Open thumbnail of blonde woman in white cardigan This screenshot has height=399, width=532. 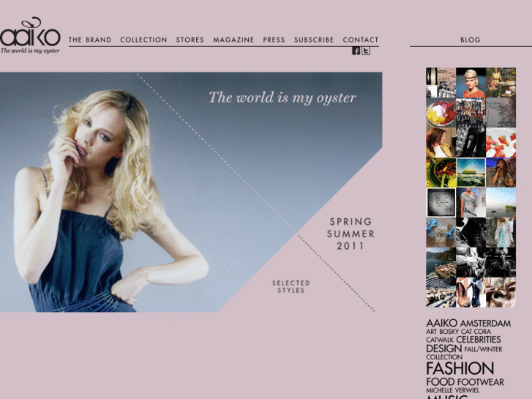coord(501,233)
